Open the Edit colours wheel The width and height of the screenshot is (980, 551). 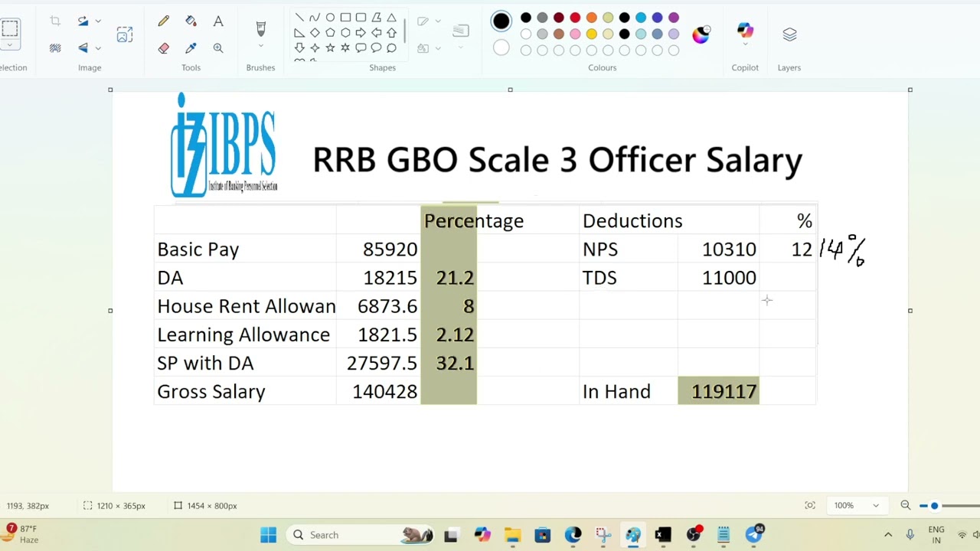pyautogui.click(x=701, y=34)
